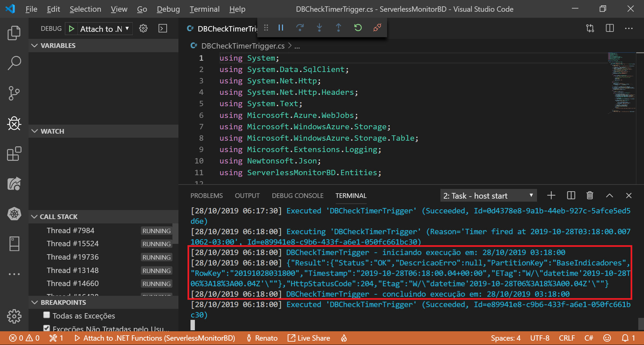The image size is (644, 345).
Task: Open the Terminal menu
Action: 204,9
